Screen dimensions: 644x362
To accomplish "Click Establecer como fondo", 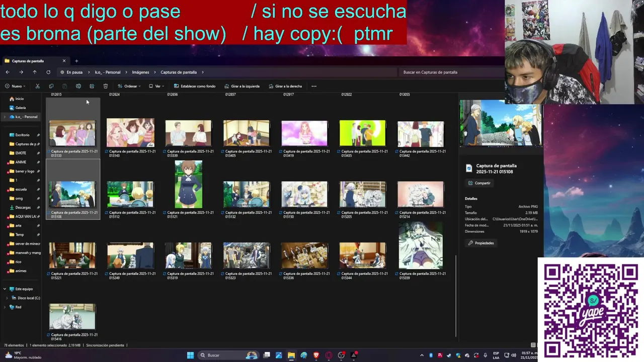I will tap(195, 86).
